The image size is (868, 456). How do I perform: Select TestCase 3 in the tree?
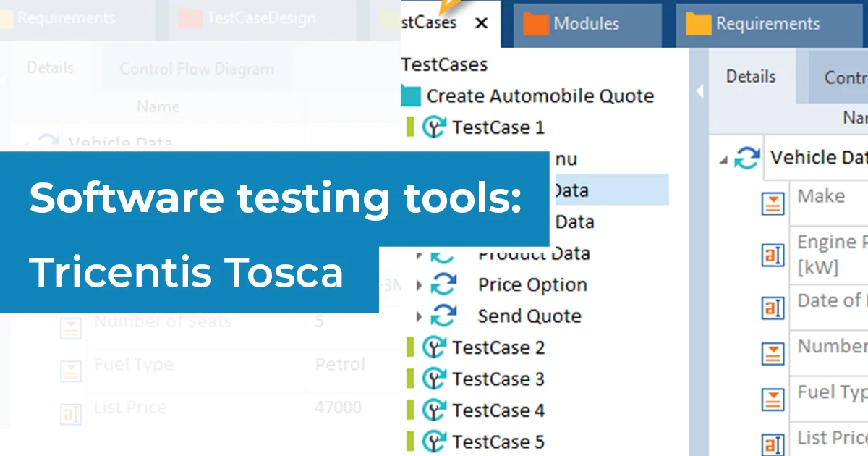[498, 379]
